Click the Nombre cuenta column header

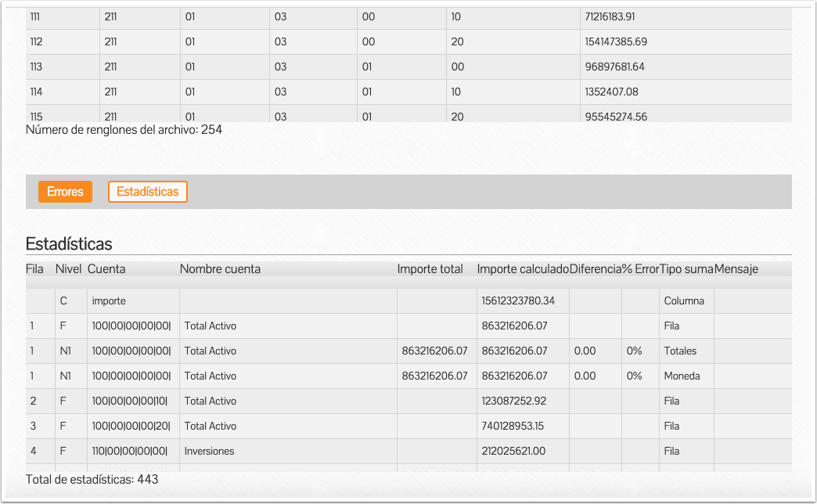point(220,269)
